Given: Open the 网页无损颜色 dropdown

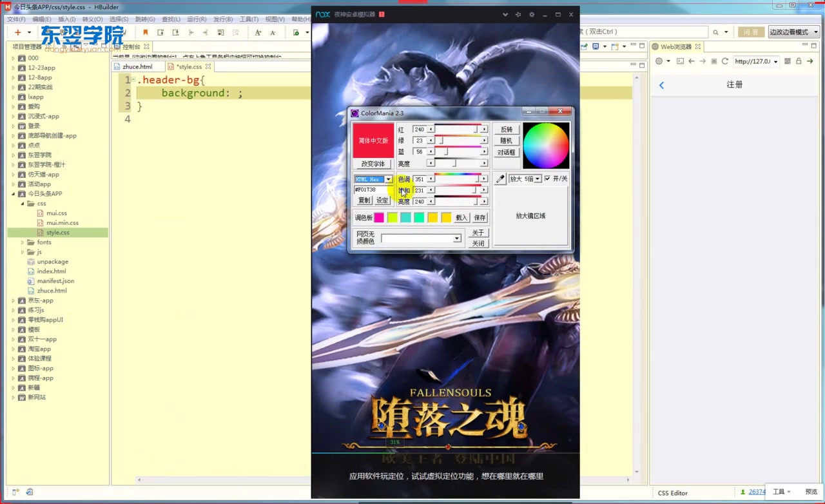Looking at the screenshot, I should tap(457, 238).
